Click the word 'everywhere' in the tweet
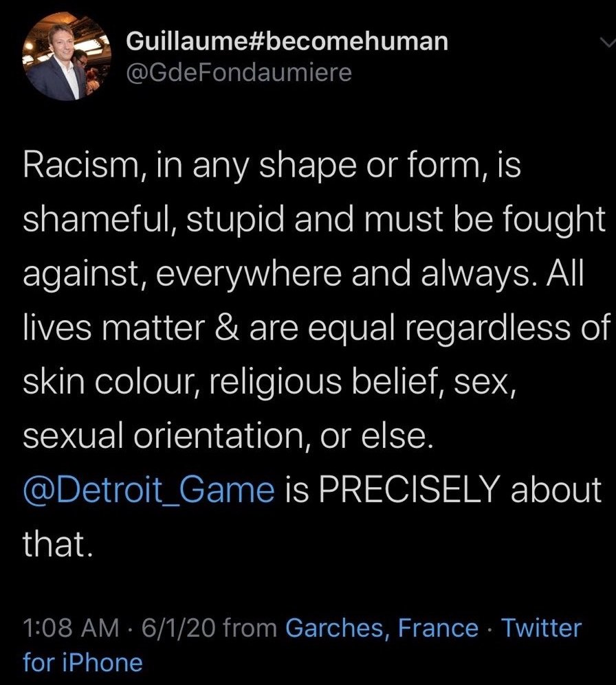The height and width of the screenshot is (685, 616). pyautogui.click(x=249, y=276)
